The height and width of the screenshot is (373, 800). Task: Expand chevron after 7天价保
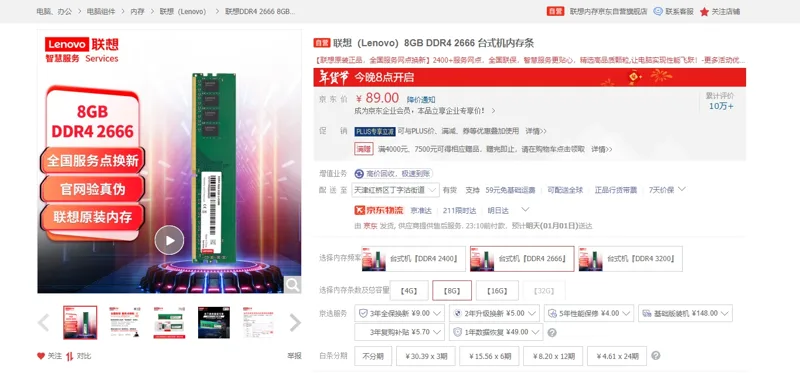(682, 189)
